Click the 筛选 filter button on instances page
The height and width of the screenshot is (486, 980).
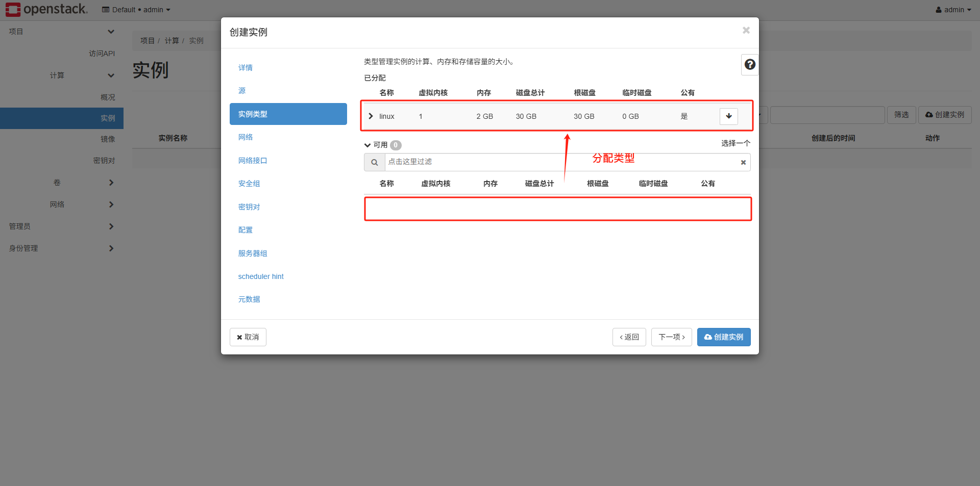tap(901, 115)
